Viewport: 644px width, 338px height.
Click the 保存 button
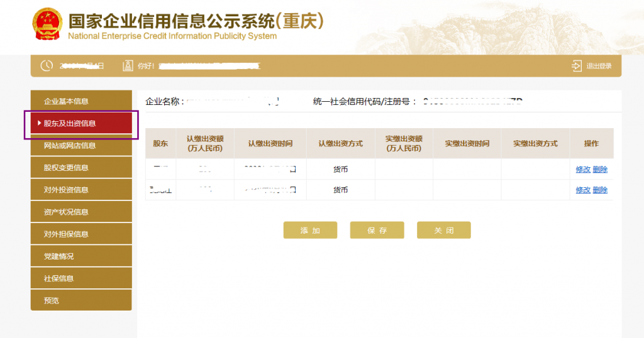pos(377,230)
